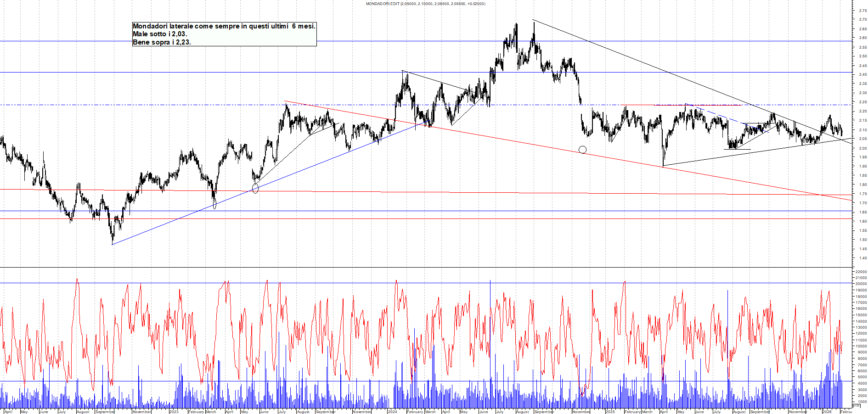Select the Mondadori laterale annotation text box
Viewport: 868px width, 414px height.
[224, 34]
